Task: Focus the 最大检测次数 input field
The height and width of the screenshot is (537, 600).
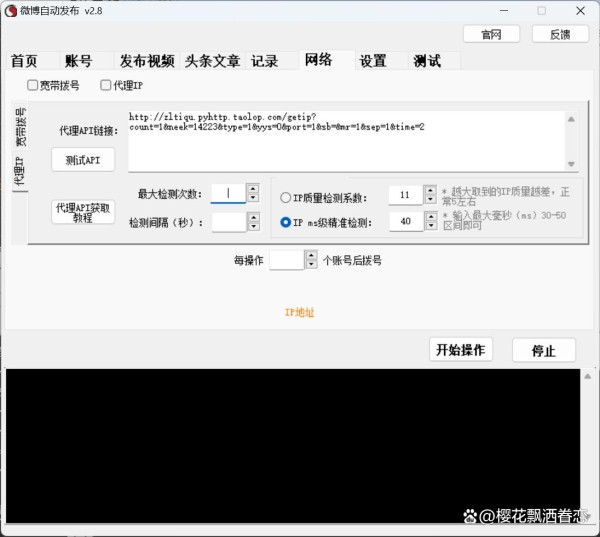Action: 228,193
